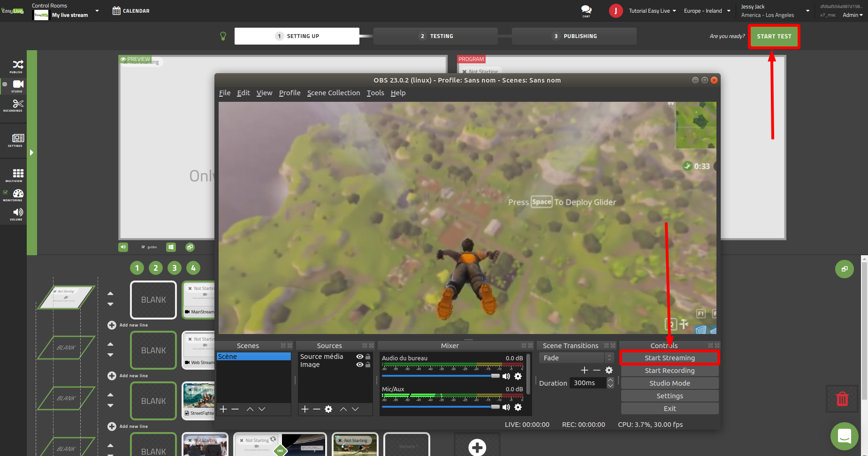Screen dimensions: 868x456
Task: Open source properties gear in Sources panel
Action: pyautogui.click(x=328, y=409)
